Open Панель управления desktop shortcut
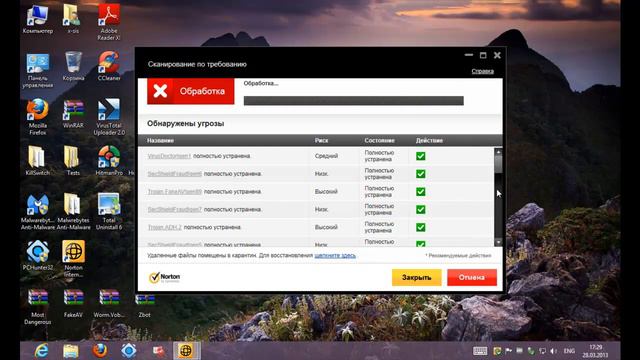 (x=38, y=70)
